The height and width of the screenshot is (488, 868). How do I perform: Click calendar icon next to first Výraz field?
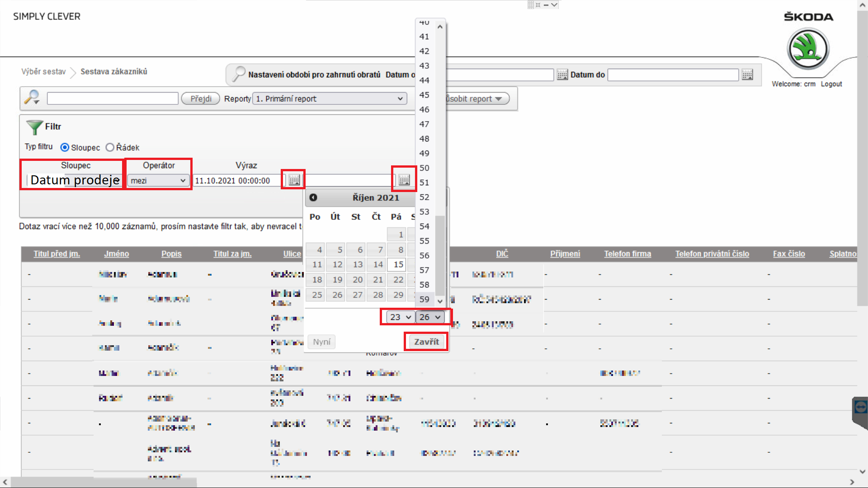(294, 180)
